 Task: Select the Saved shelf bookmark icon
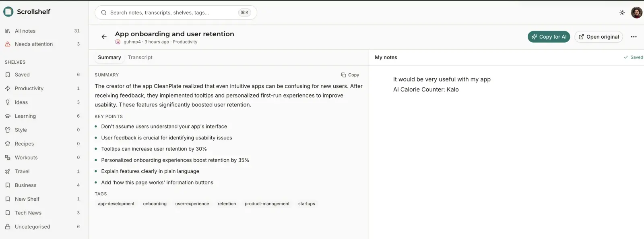[x=7, y=75]
